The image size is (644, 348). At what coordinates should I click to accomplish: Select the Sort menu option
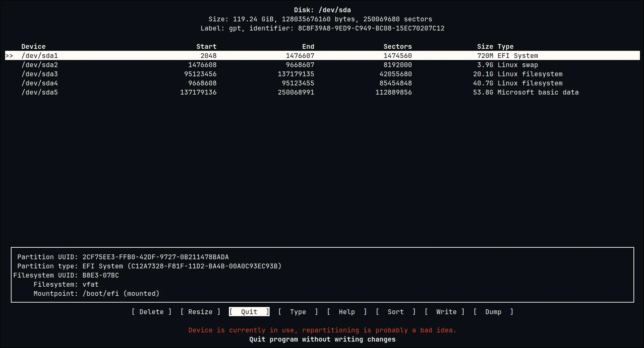395,312
